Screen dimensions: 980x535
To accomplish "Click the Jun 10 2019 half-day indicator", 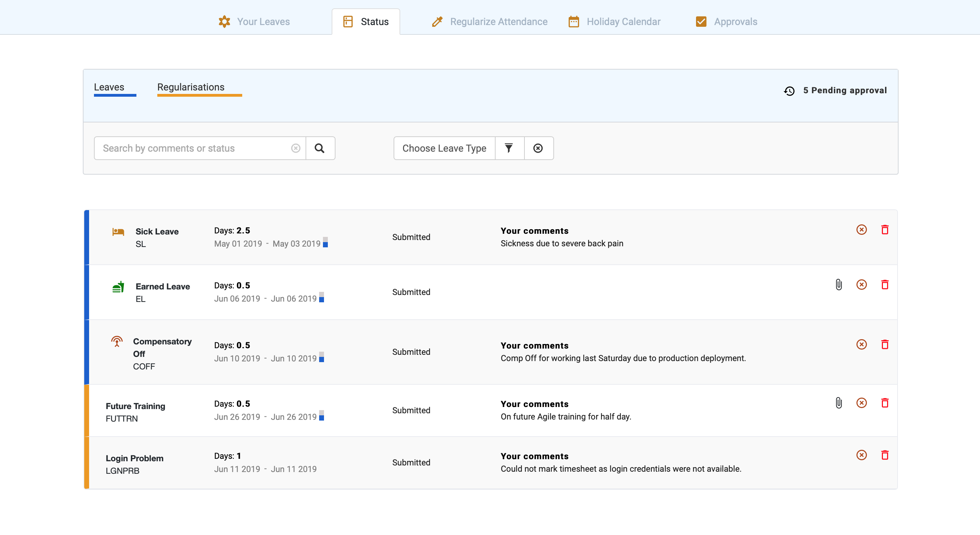I will tap(322, 357).
